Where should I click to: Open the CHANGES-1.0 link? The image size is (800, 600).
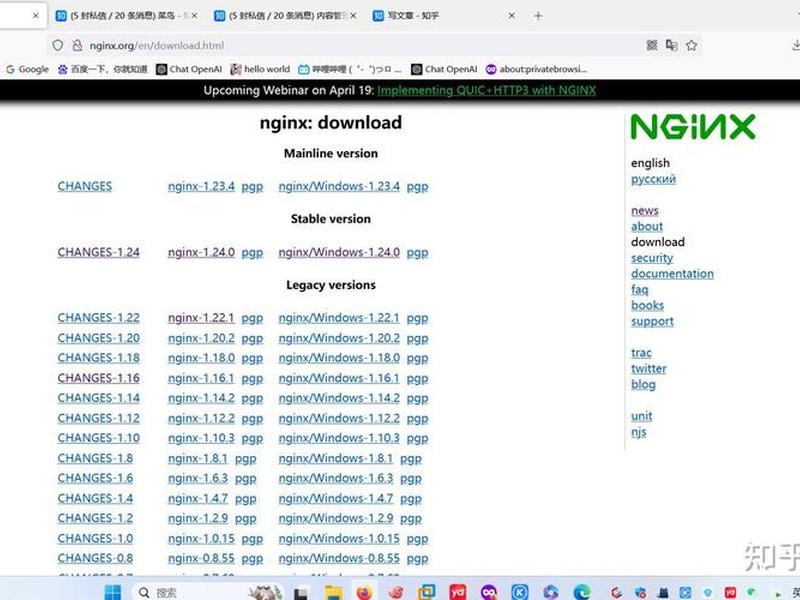[x=95, y=538]
